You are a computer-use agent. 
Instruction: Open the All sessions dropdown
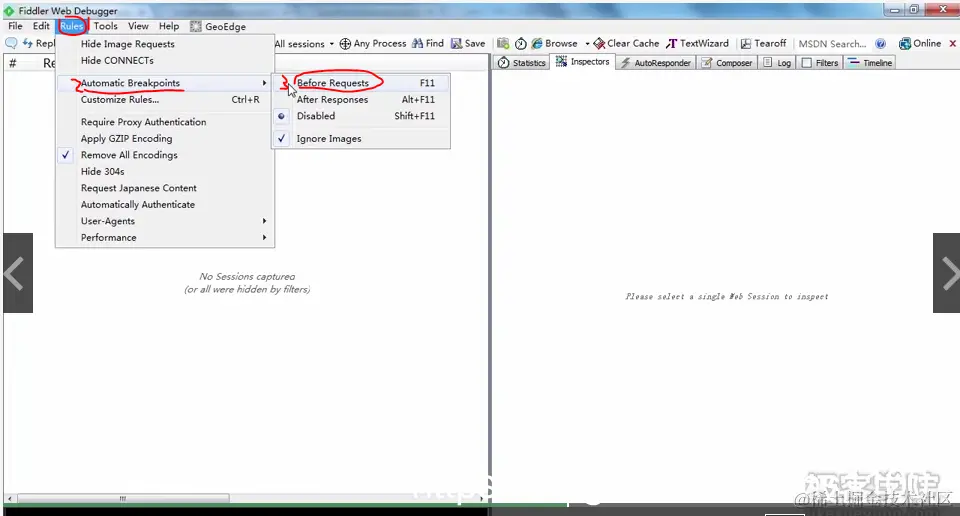pos(304,44)
